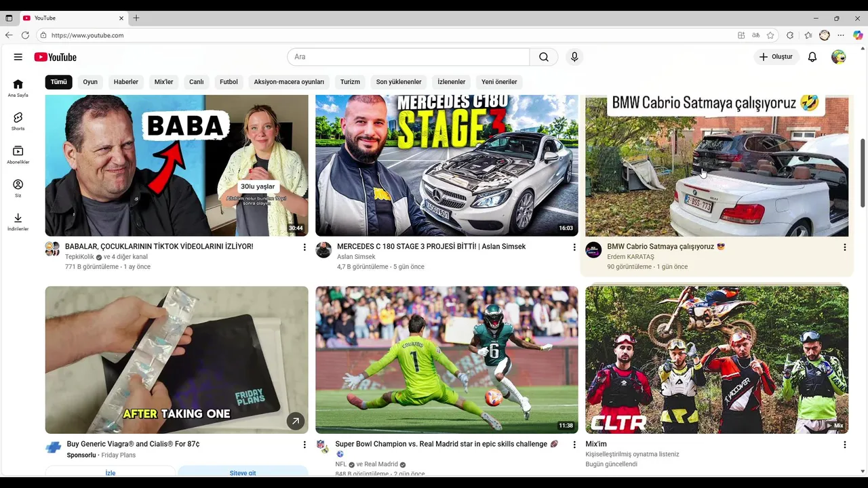Open the Copilot sidebar icon
This screenshot has height=488, width=868.
pos(858,35)
